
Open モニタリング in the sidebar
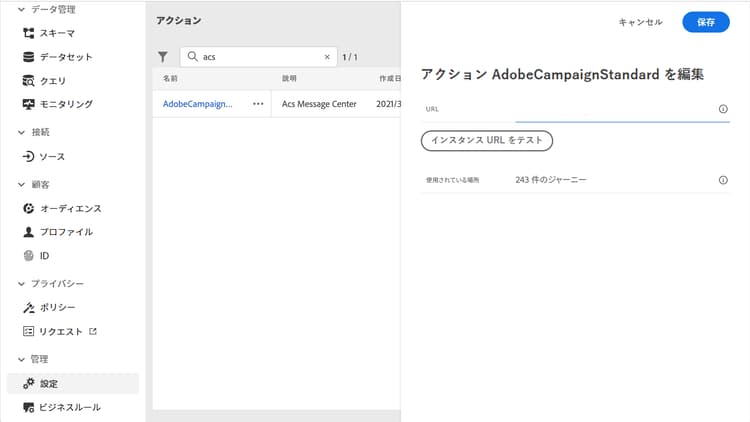pyautogui.click(x=66, y=104)
